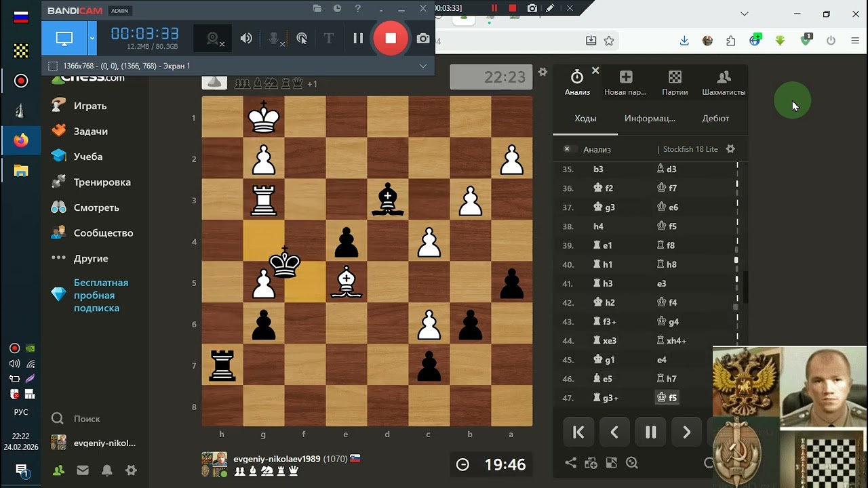Open board settings gear near clock
The image size is (868, 488).
tap(542, 72)
